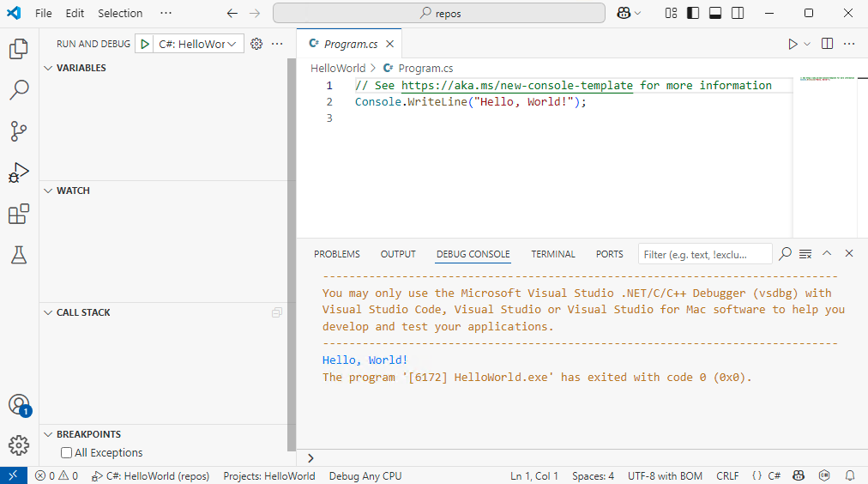Click C#: HelloWorld (repos) status bar item
This screenshot has width=868, height=484.
[x=151, y=475]
